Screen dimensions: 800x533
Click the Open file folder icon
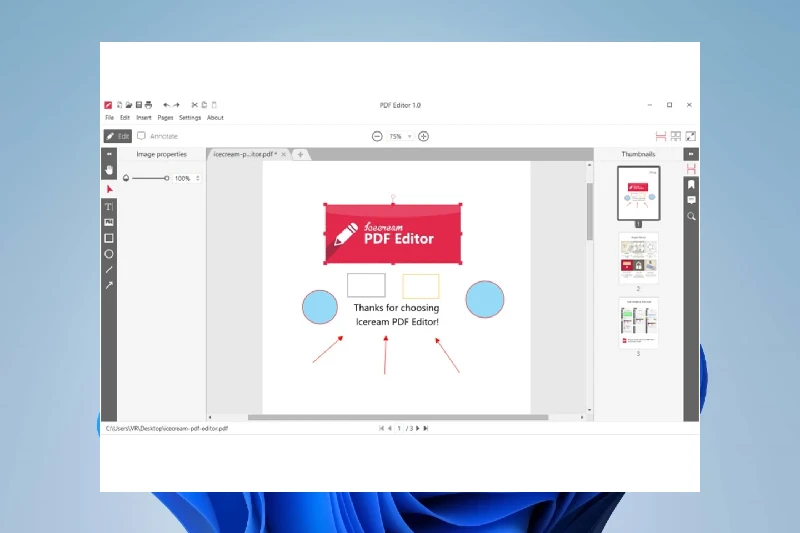(129, 105)
